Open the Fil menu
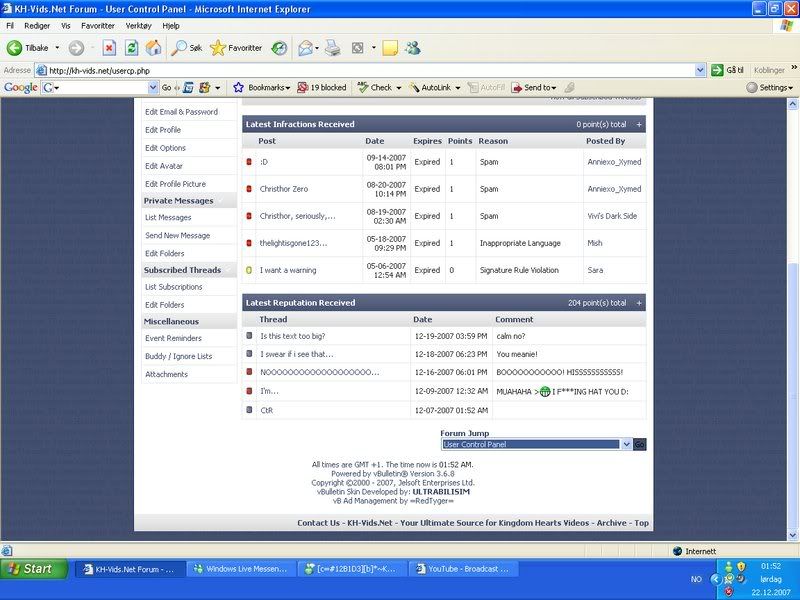 tap(10, 26)
